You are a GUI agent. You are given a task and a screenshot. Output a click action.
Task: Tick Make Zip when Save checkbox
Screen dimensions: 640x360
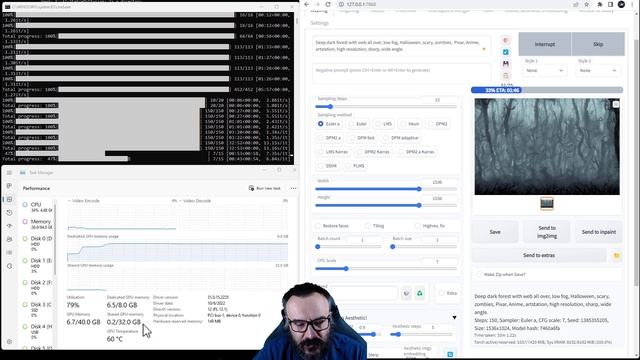click(479, 274)
